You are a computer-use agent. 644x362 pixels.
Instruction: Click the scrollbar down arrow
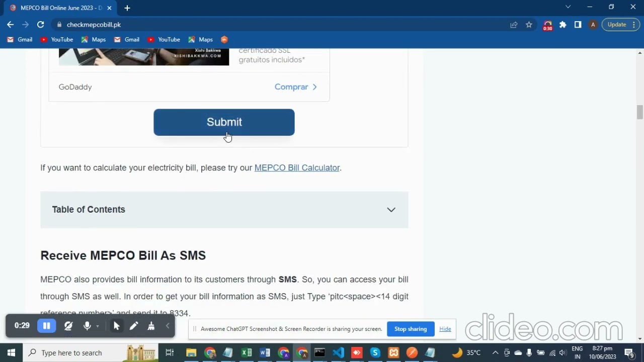coord(640,338)
